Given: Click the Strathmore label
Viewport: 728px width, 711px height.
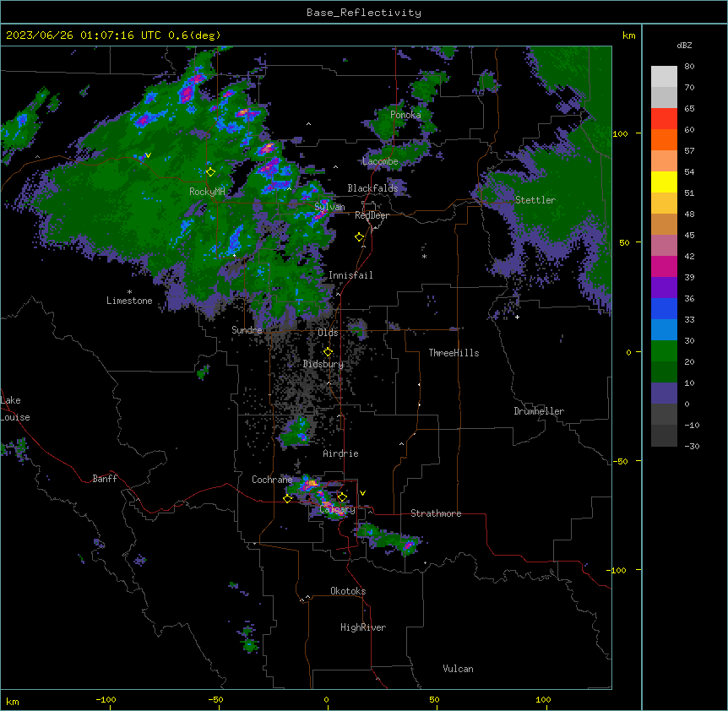Looking at the screenshot, I should coord(436,513).
